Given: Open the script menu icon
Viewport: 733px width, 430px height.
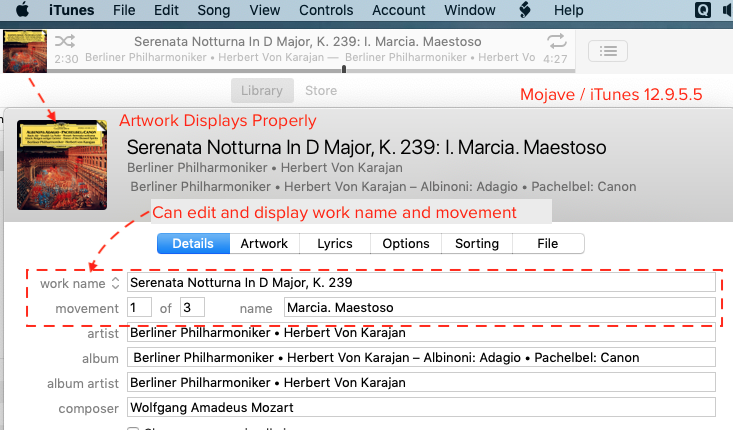Looking at the screenshot, I should coord(525,10).
